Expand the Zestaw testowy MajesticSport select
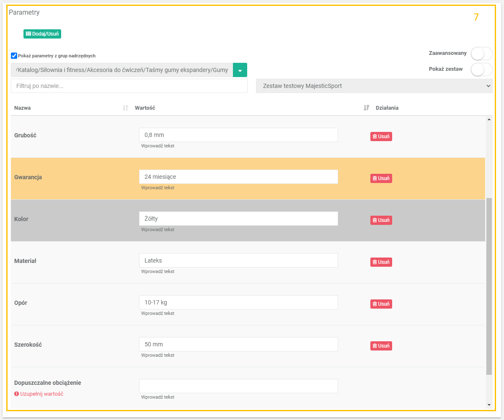 (374, 86)
